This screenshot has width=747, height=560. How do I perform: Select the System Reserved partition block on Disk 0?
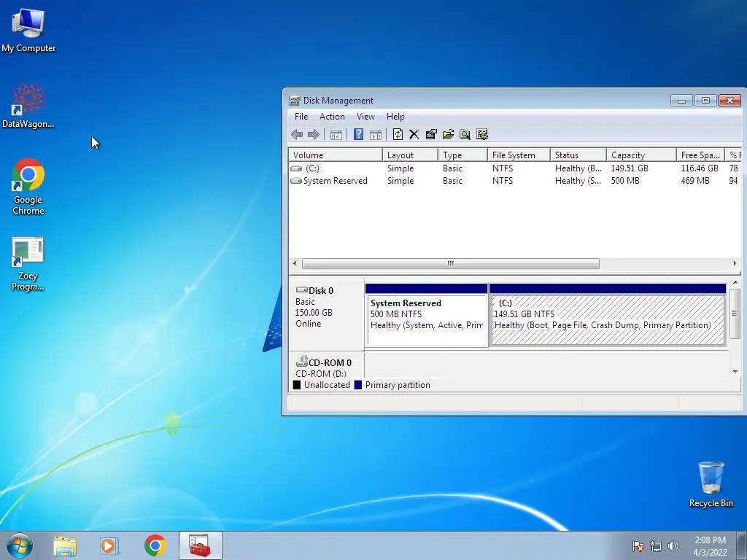(427, 315)
